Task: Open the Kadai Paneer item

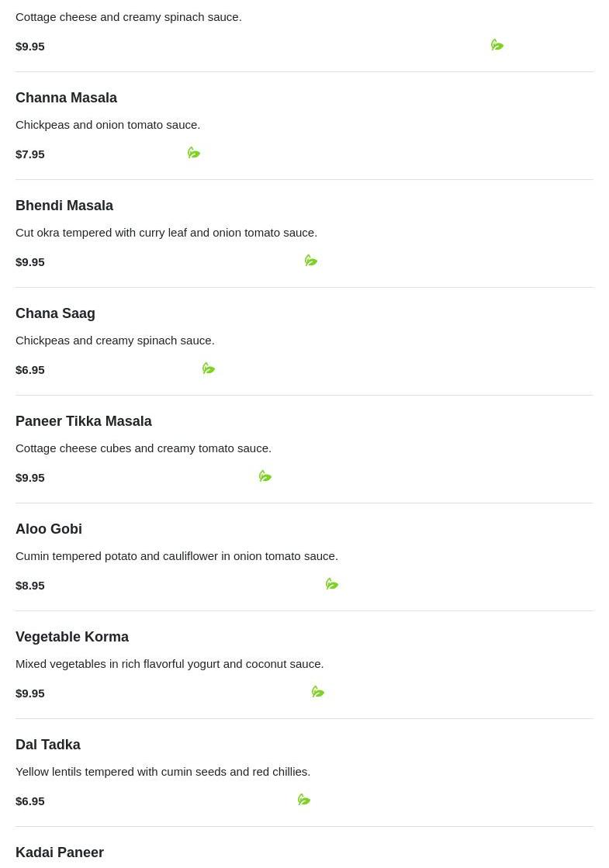Action: pyautogui.click(x=60, y=852)
